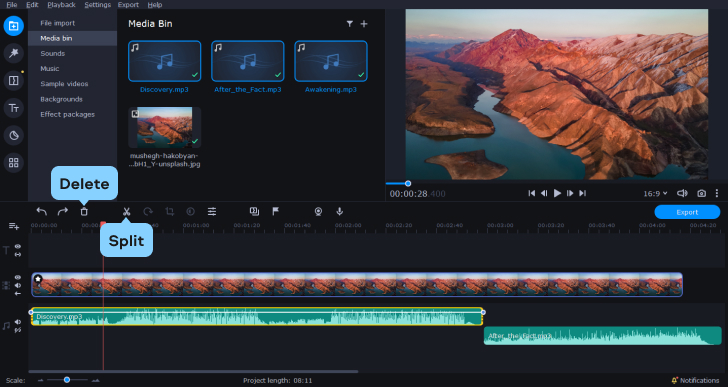Toggle audio track link icon
This screenshot has height=387, width=728.
(x=18, y=330)
